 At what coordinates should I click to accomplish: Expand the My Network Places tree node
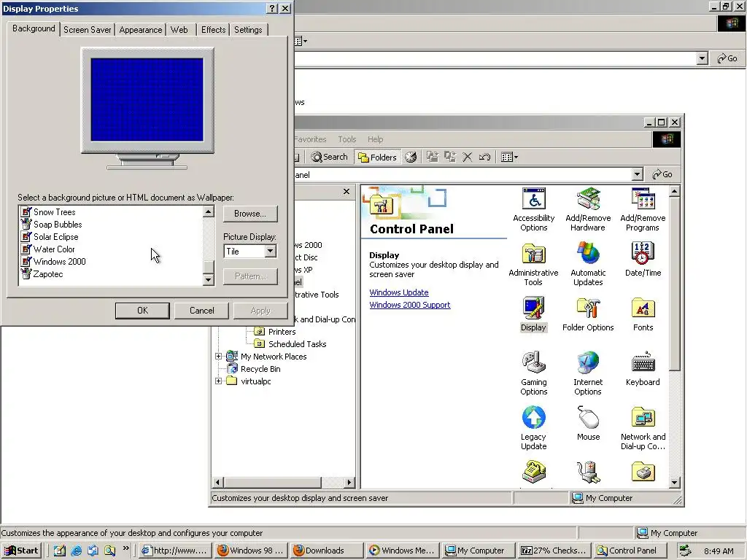[218, 356]
